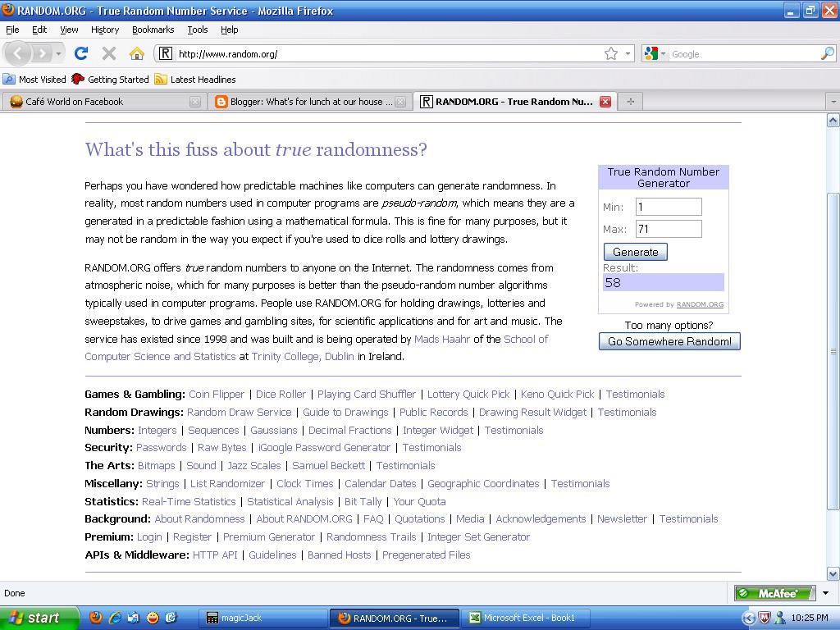Open Latest Headlines feed bookmark
The width and height of the screenshot is (840, 630).
pos(195,80)
